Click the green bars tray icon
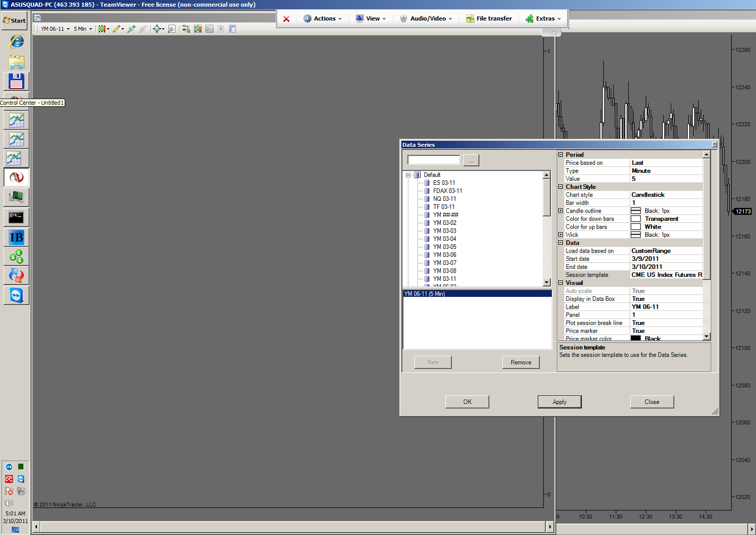756x535 pixels. pyautogui.click(x=21, y=467)
